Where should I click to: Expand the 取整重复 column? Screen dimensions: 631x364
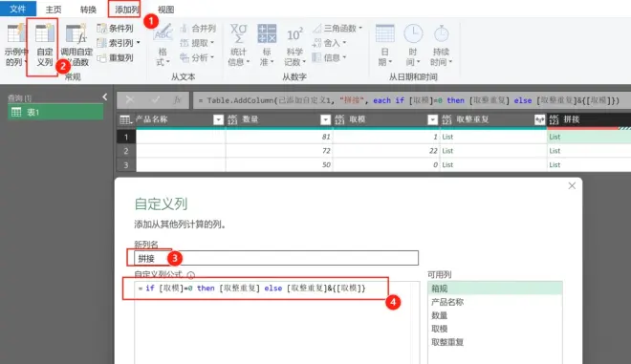pos(539,119)
